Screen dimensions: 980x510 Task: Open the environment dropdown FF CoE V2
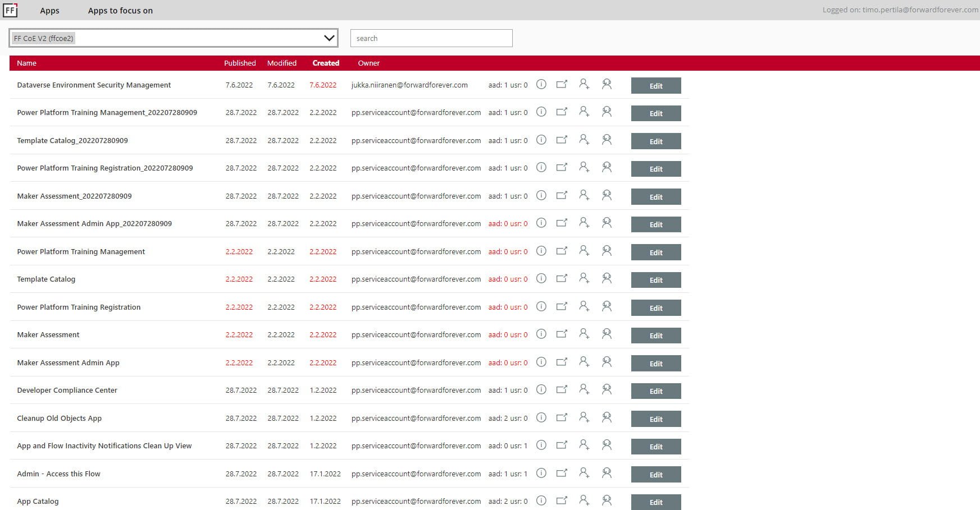[174, 38]
